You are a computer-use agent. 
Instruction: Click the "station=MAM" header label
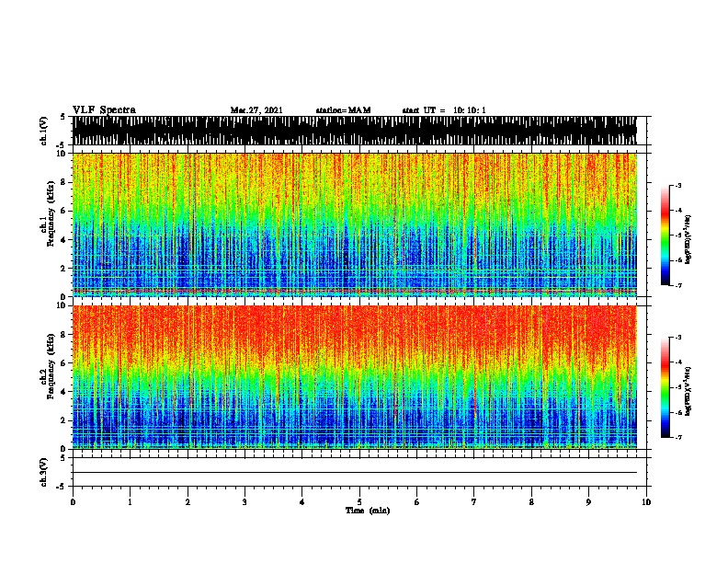343,110
